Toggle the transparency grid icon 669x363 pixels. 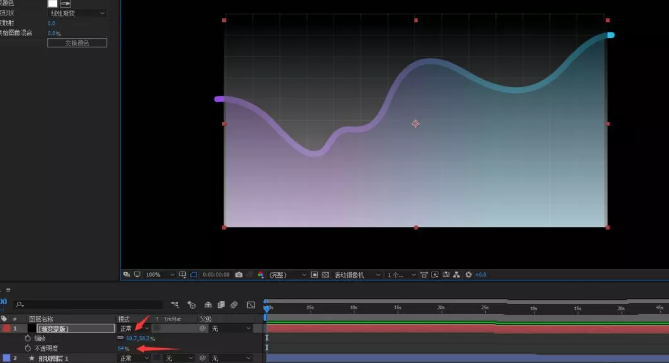[326, 275]
